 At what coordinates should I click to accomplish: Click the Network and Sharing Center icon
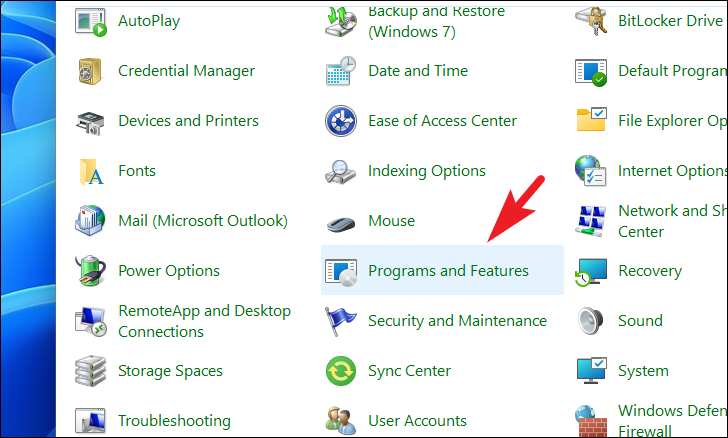[591, 221]
